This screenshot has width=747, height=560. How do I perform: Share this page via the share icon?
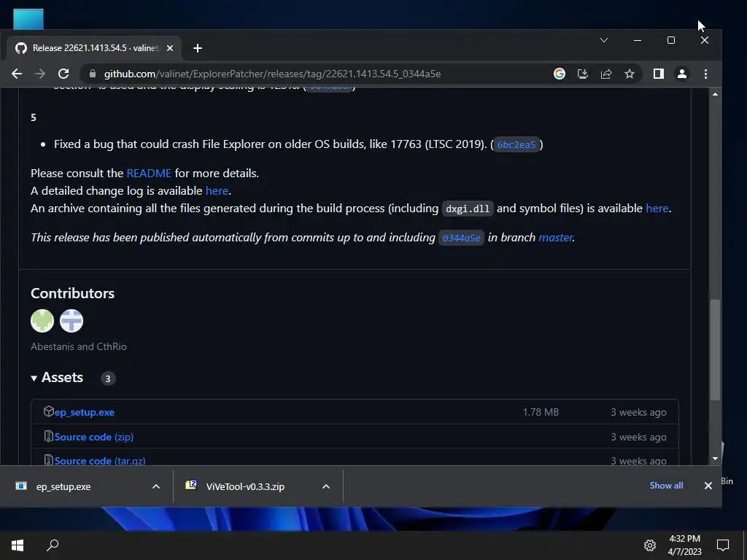pyautogui.click(x=606, y=74)
